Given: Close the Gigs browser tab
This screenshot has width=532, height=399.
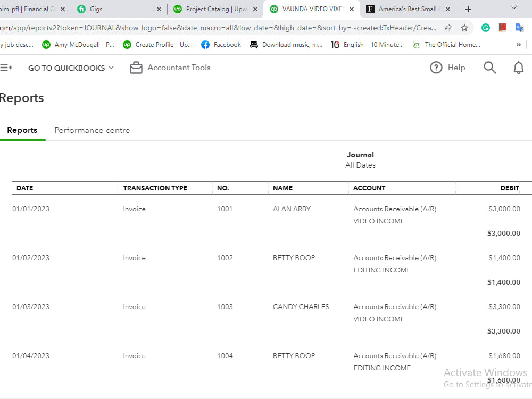Looking at the screenshot, I should point(159,9).
